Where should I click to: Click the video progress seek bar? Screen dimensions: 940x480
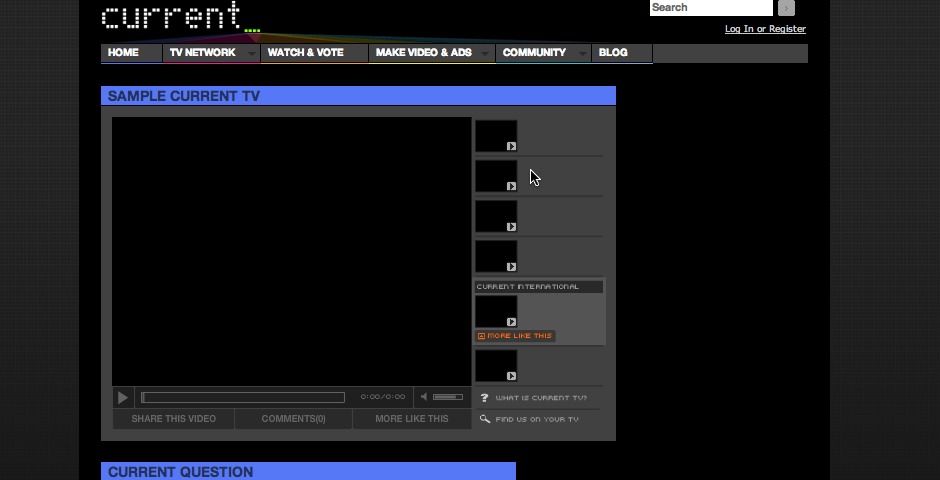(x=243, y=397)
